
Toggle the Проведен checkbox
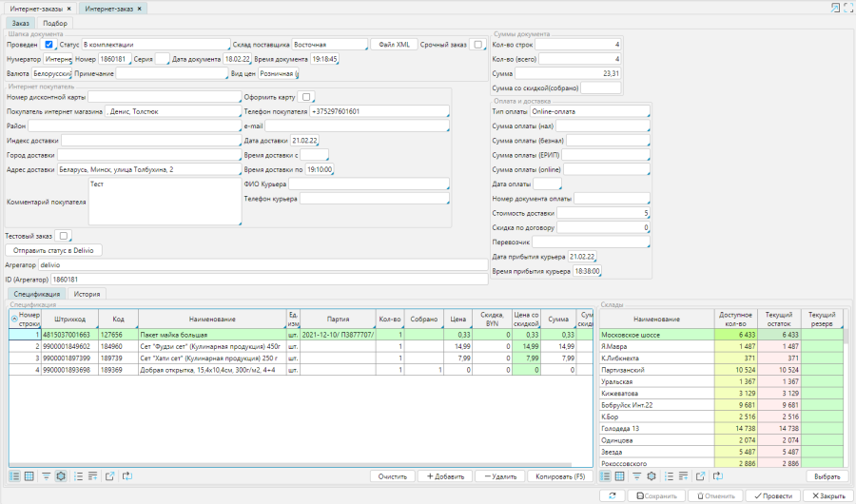[x=49, y=45]
